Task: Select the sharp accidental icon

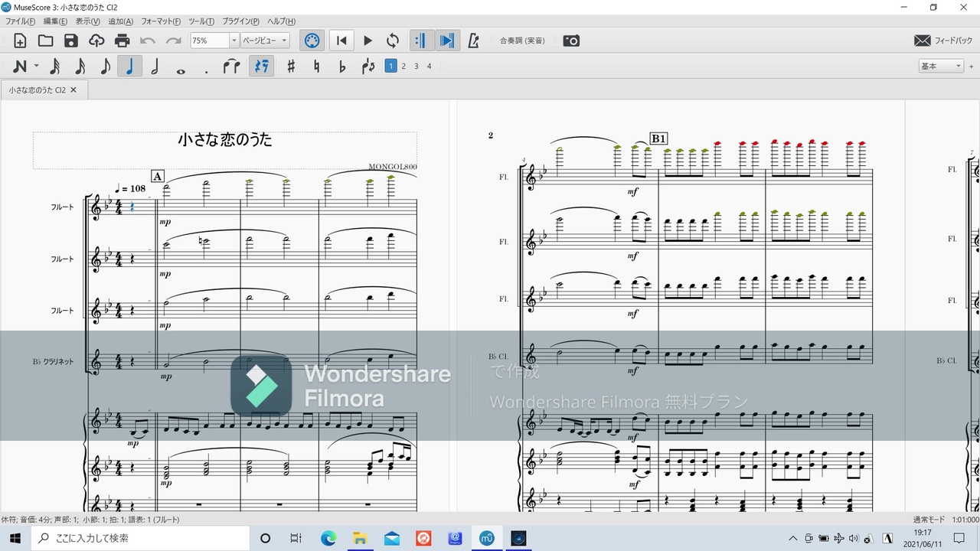Action: 291,67
